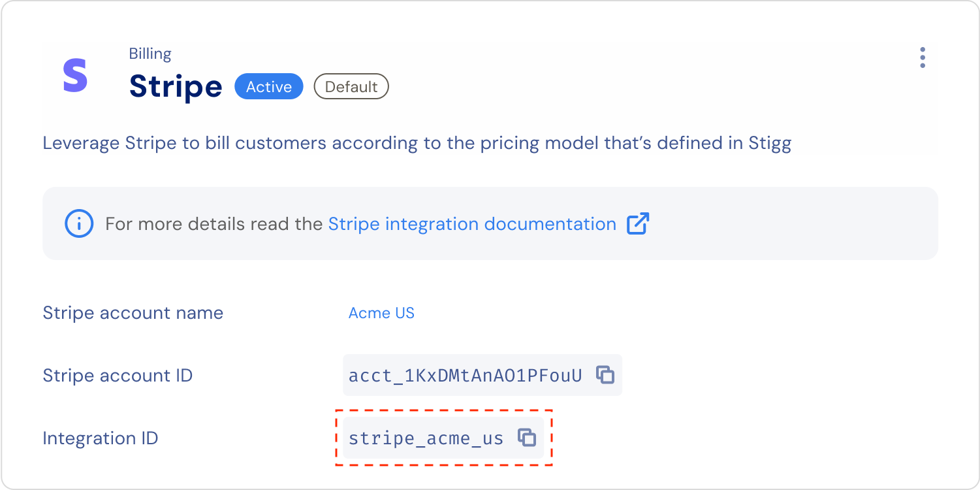This screenshot has height=490, width=980.
Task: Click the purple Stripe logo
Action: click(x=76, y=76)
